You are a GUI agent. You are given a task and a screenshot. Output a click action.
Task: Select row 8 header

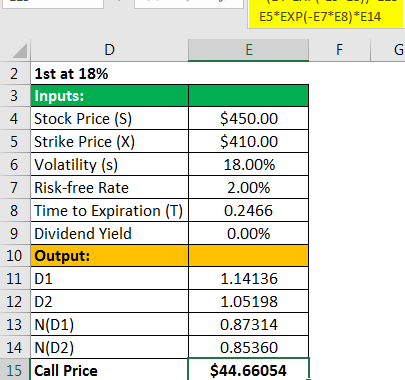[x=15, y=210]
